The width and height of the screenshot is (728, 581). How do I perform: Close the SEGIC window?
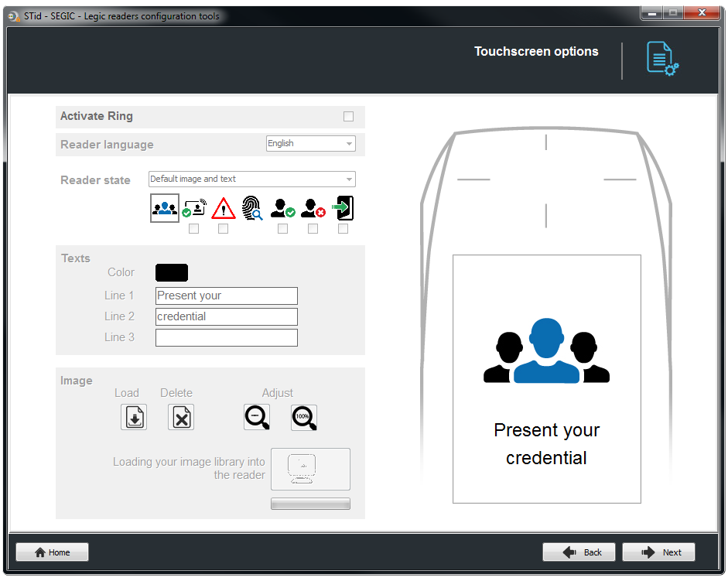click(x=702, y=13)
